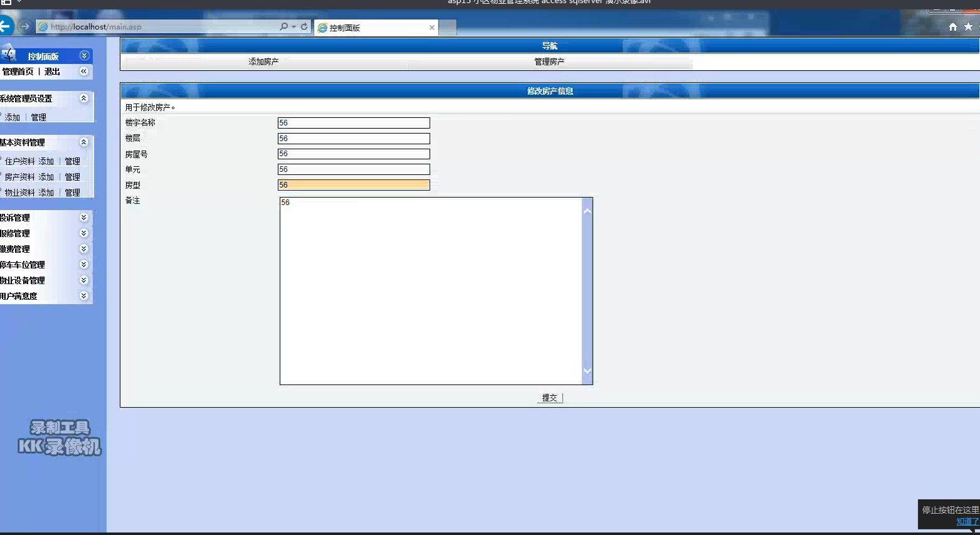Screen dimensions: 980x535
Task: Click 管理 in the 物业资料 row
Action: (73, 193)
